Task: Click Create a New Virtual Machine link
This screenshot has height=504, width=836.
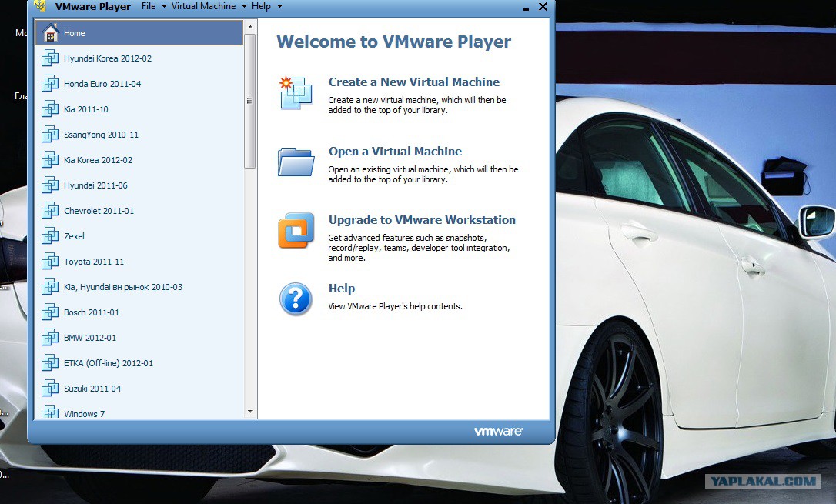Action: tap(414, 82)
